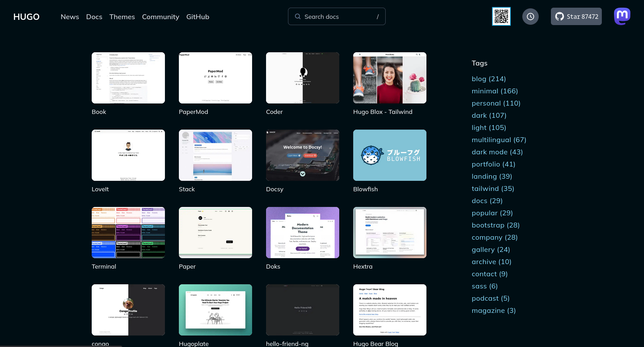644x347 pixels.
Task: Select the popular (29) tag
Action: click(492, 213)
